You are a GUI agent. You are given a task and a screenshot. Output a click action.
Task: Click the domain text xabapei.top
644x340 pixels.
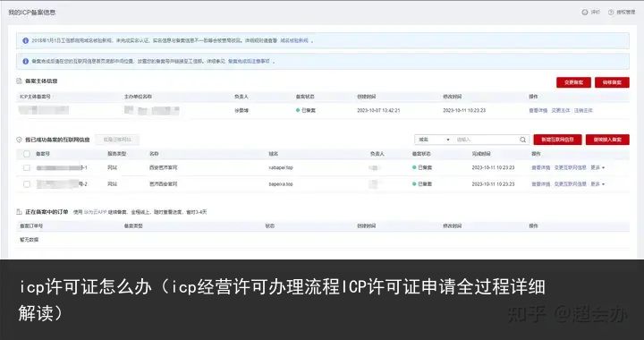[281, 167]
